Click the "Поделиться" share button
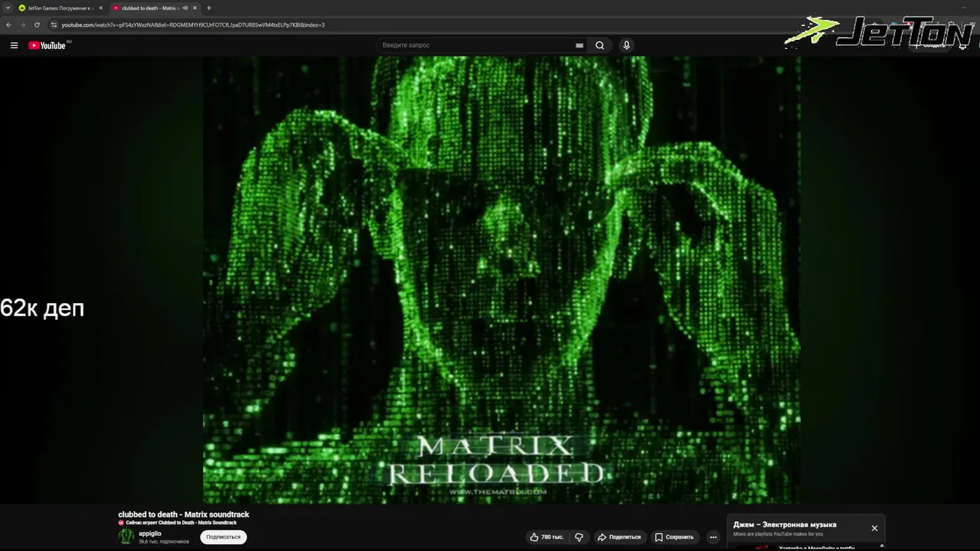Viewport: 980px width, 551px height. 619,537
